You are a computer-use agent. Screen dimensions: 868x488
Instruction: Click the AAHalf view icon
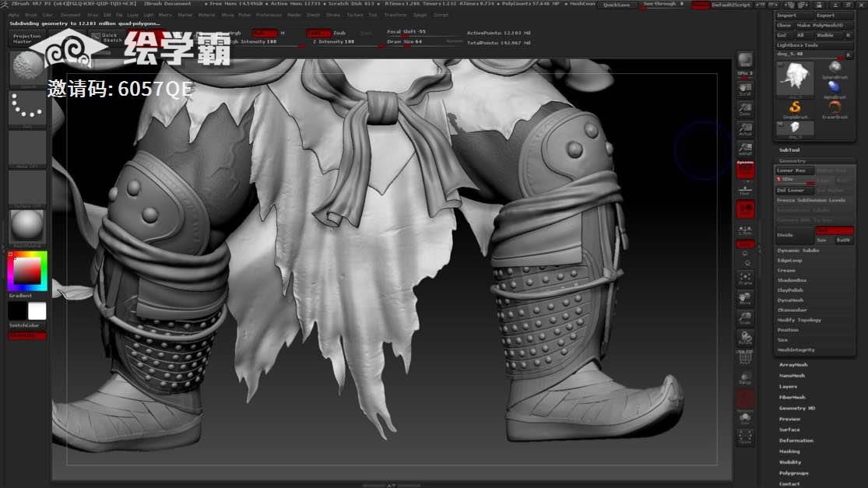tap(745, 149)
